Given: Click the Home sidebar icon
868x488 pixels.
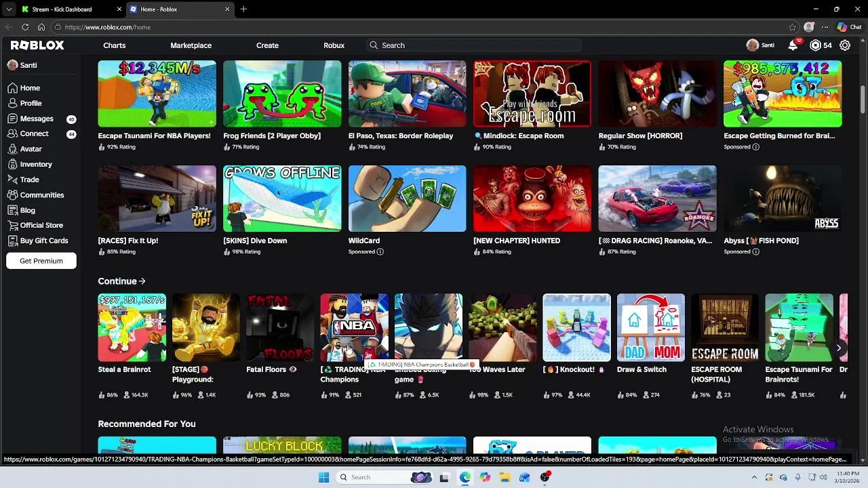Looking at the screenshot, I should (x=13, y=88).
